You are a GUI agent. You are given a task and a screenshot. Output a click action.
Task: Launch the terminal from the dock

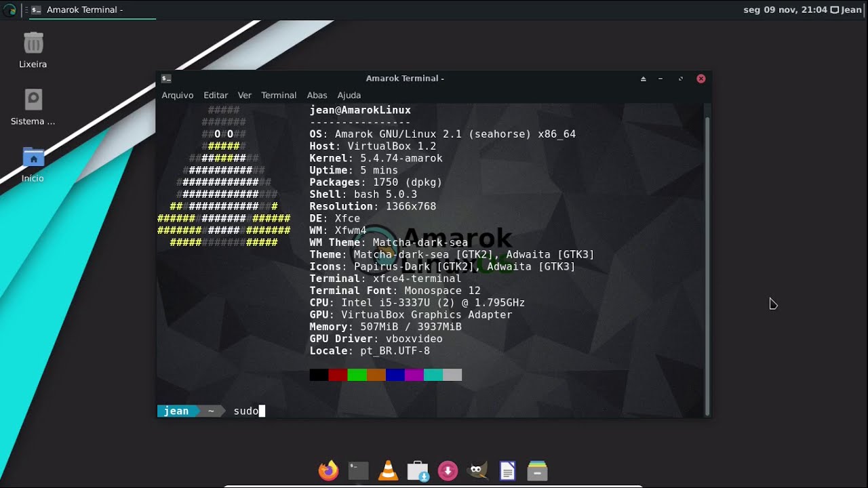(x=358, y=470)
